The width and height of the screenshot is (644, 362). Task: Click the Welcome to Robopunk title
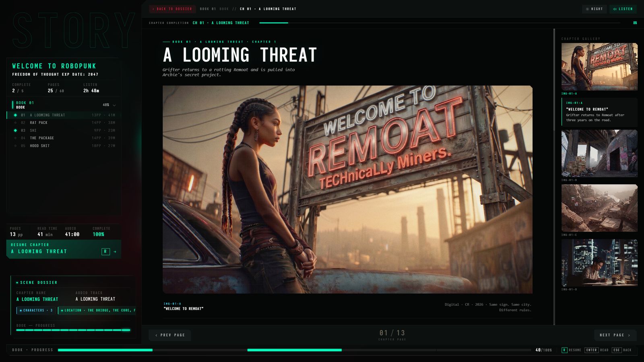click(54, 66)
